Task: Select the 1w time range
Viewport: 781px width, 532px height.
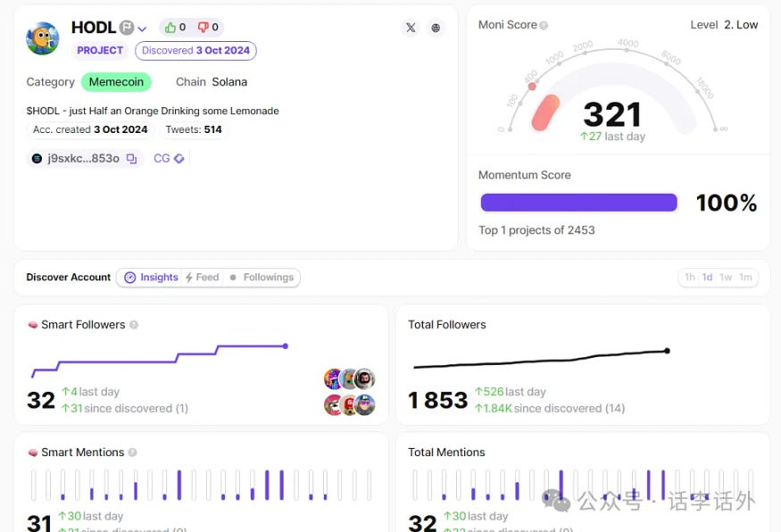Action: click(726, 278)
